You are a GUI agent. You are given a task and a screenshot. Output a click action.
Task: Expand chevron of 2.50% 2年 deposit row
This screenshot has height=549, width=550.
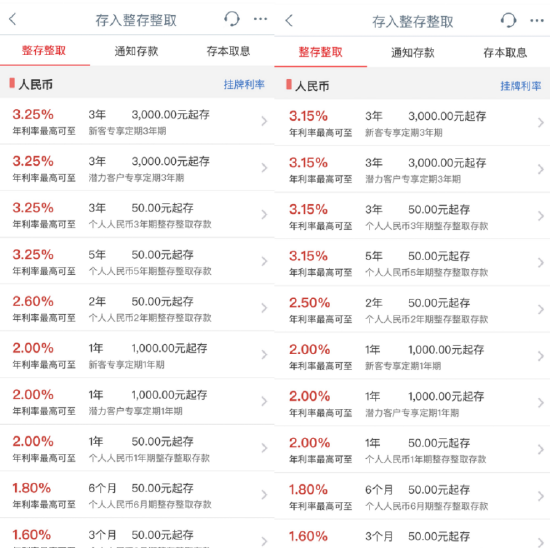(x=541, y=309)
